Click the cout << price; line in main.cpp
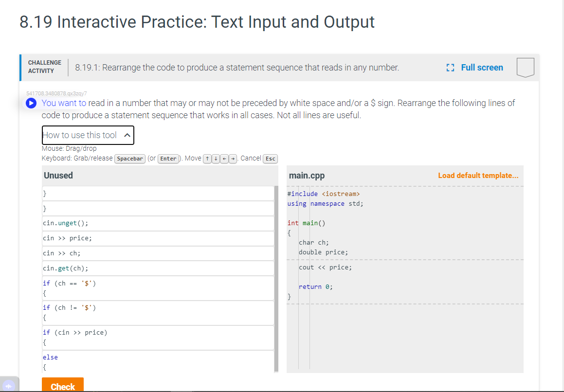This screenshot has width=564, height=392. pos(325,267)
